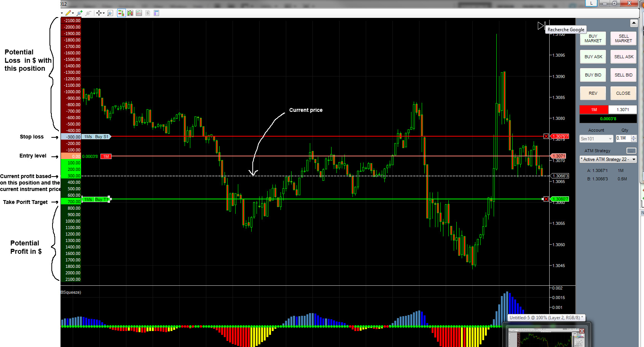The image size is (644, 347).
Task: Click the SELL BID button
Action: 623,75
